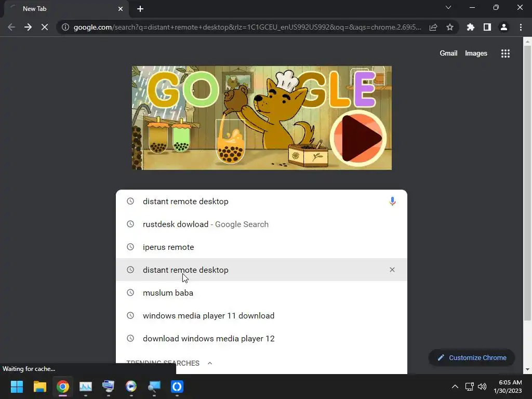Screen dimensions: 532x399
Task: View site information icon in address bar
Action: click(x=65, y=27)
